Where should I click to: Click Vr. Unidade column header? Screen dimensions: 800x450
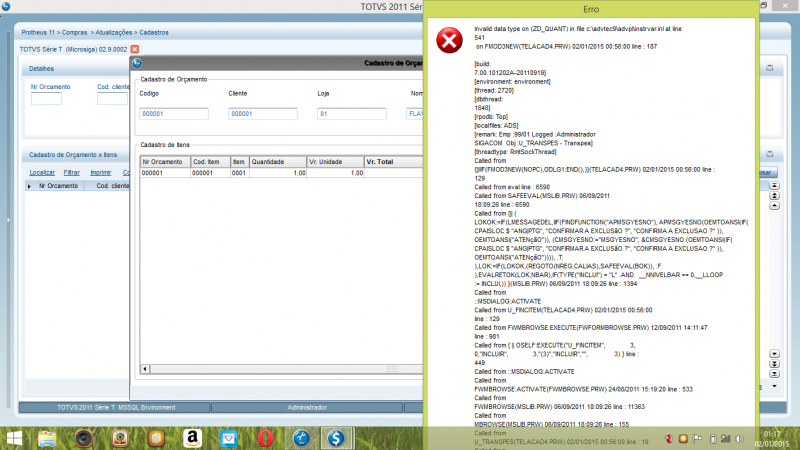tap(335, 162)
